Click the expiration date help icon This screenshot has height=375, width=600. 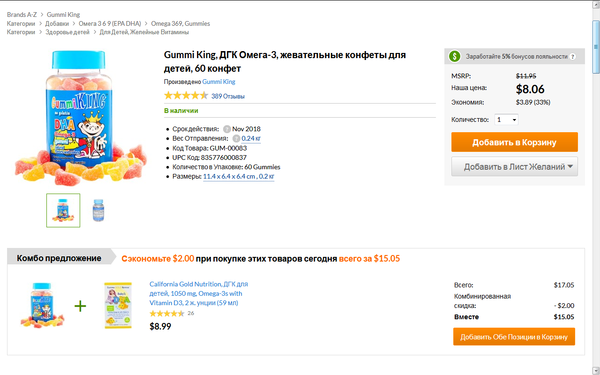point(227,129)
